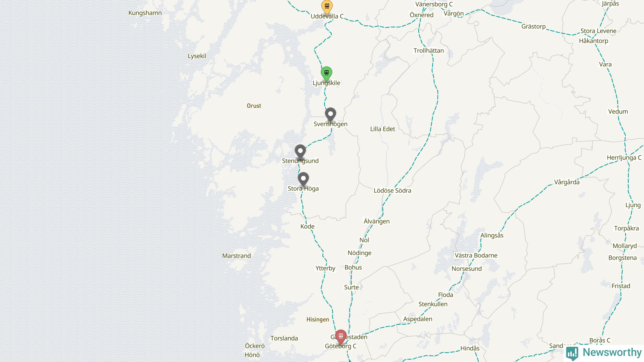644x362 pixels.
Task: Click the Alingsås station label
Action: click(492, 235)
